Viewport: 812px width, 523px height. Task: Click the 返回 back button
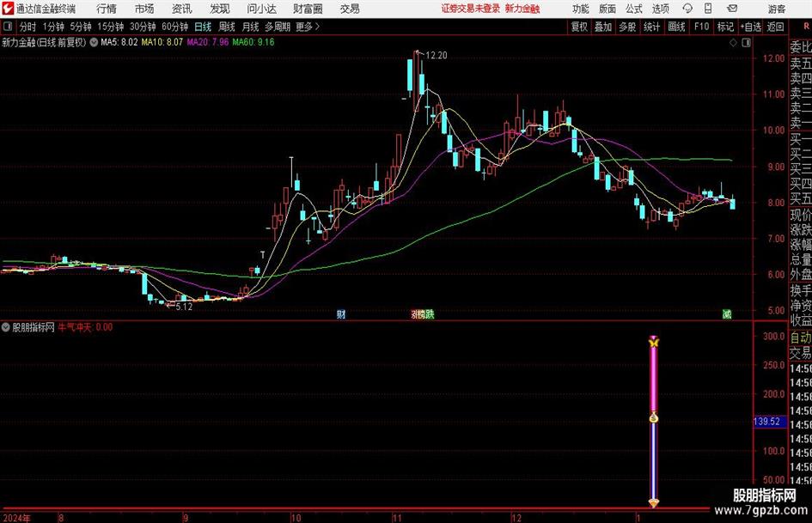pos(775,27)
